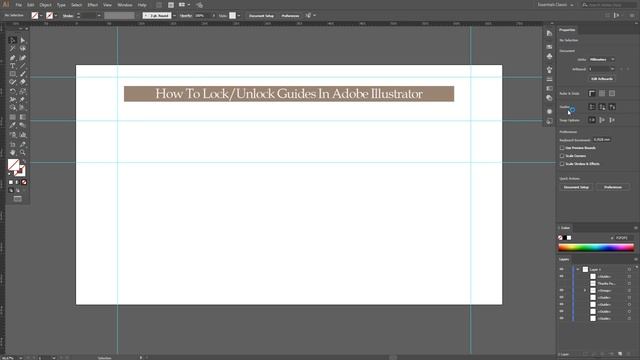Viewport: 640px width, 360px height.
Task: Select the Direct Selection tool (white arrow)
Action: tap(22, 40)
